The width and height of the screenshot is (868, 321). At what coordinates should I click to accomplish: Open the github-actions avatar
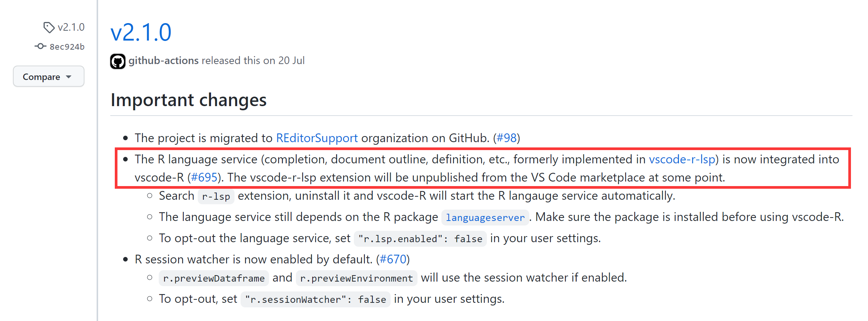click(117, 61)
